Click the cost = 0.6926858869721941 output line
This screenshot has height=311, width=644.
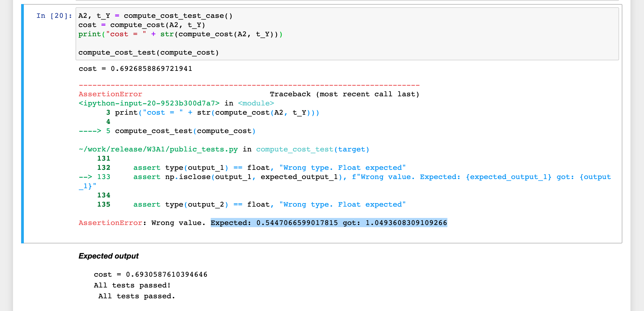point(135,69)
